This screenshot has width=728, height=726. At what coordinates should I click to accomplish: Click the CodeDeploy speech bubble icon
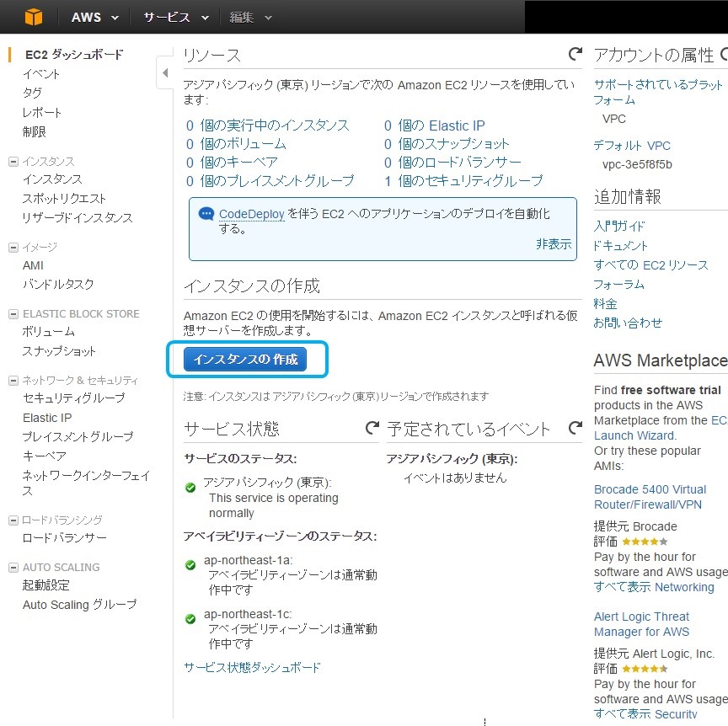206,214
